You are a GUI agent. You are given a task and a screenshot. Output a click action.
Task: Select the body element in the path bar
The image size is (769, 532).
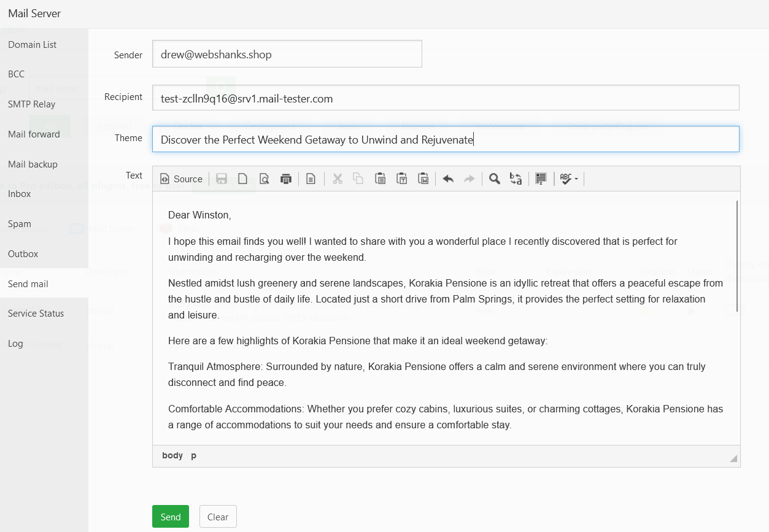(x=172, y=455)
